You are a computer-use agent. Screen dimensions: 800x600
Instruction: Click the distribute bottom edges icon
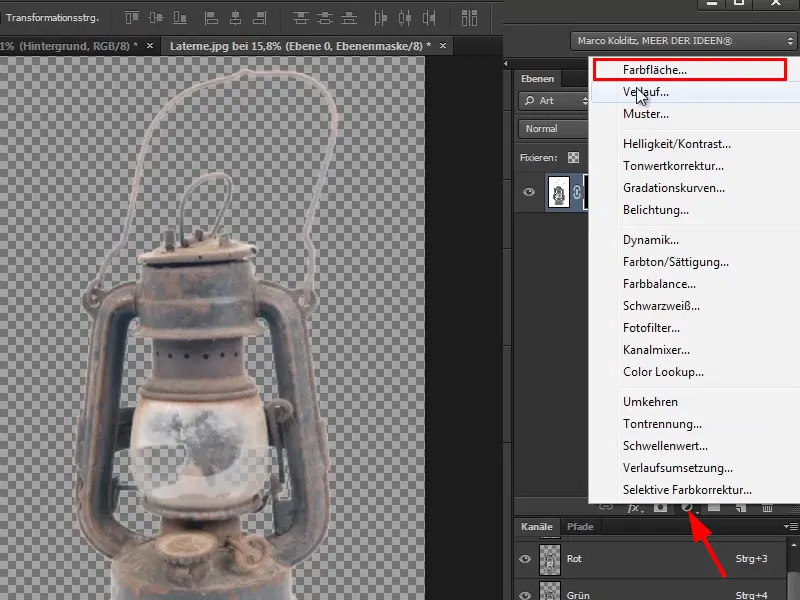[x=349, y=18]
